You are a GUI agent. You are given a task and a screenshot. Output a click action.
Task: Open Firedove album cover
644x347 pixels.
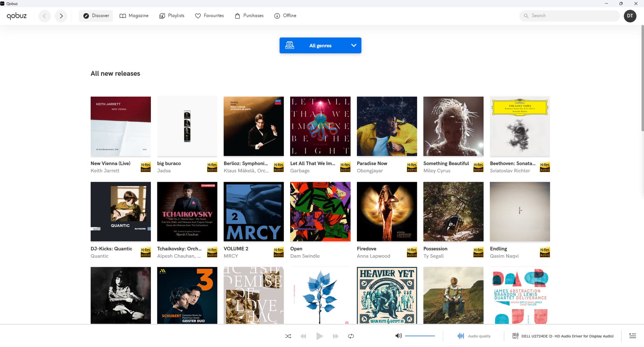tap(387, 212)
